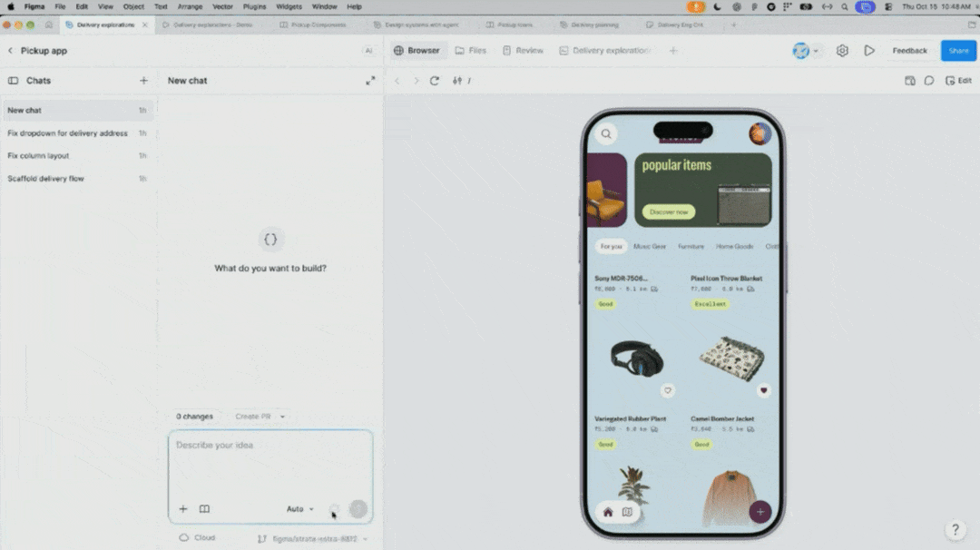Viewport: 980px width, 550px height.
Task: Expand the New chat panel to full size
Action: click(370, 81)
